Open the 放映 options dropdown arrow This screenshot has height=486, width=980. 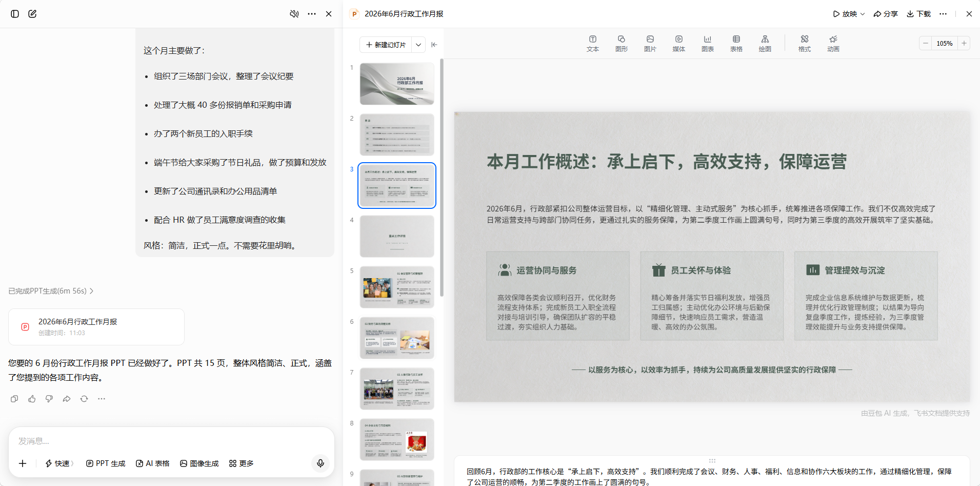coord(863,14)
